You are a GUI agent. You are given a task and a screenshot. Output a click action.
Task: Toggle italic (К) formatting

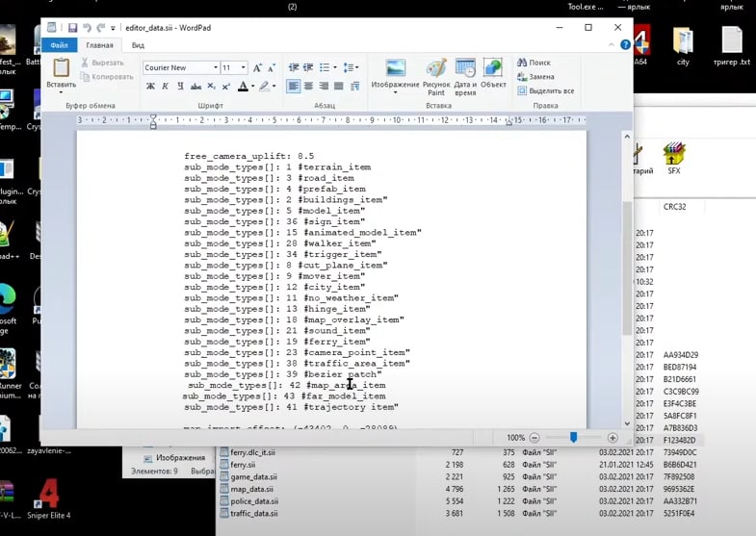click(x=166, y=87)
